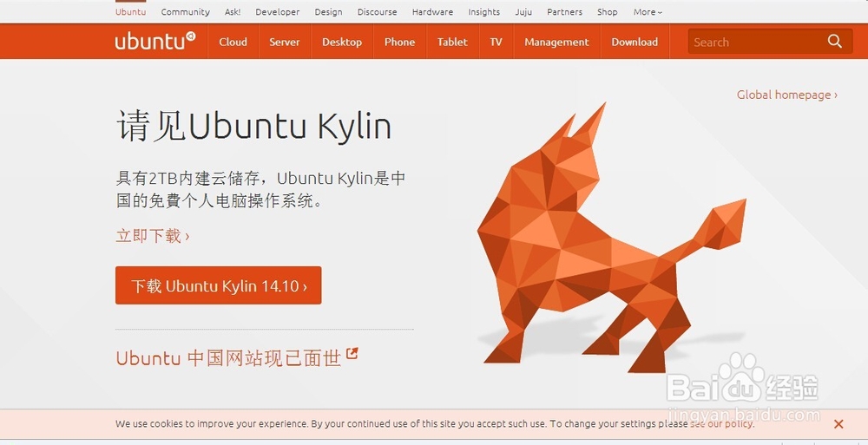
Task: Select the Ubuntu tab in the top bar
Action: point(131,11)
